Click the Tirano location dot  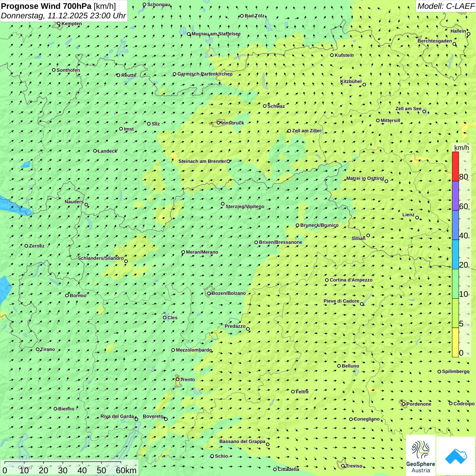[x=38, y=349]
